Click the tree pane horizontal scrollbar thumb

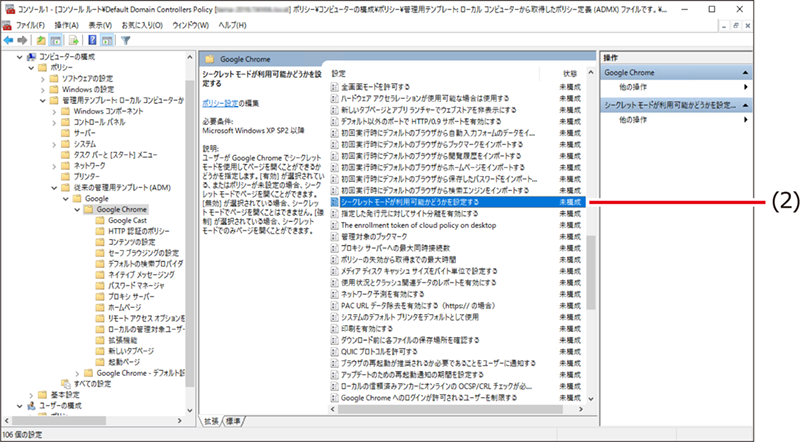pos(59,420)
